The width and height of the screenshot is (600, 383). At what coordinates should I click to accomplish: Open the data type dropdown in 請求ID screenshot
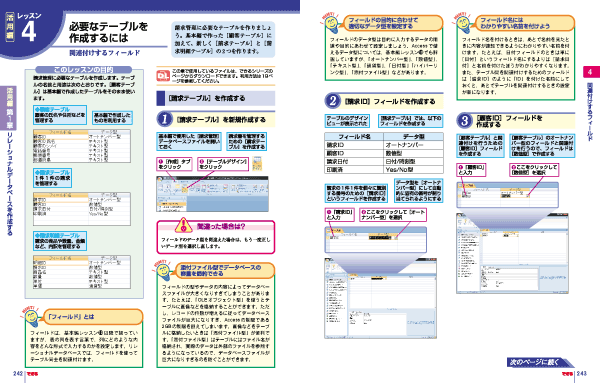pyautogui.click(x=397, y=238)
